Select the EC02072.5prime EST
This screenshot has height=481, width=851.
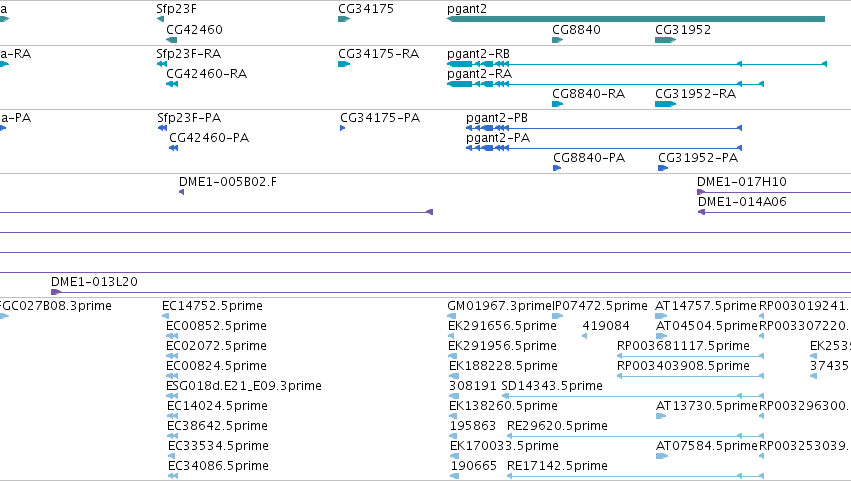[172, 356]
